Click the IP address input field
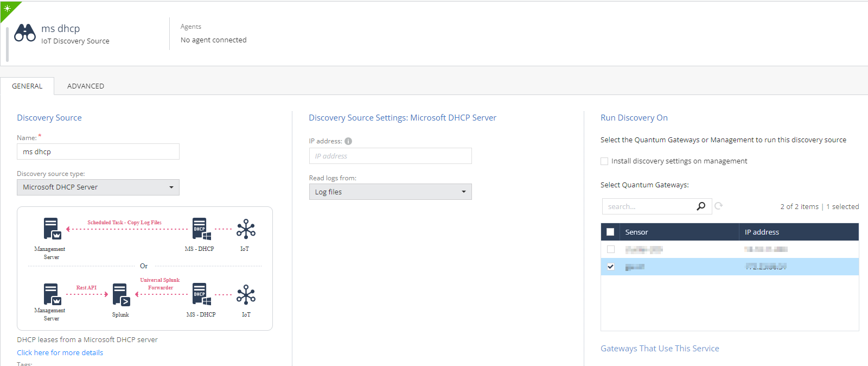The image size is (868, 366). pyautogui.click(x=391, y=156)
